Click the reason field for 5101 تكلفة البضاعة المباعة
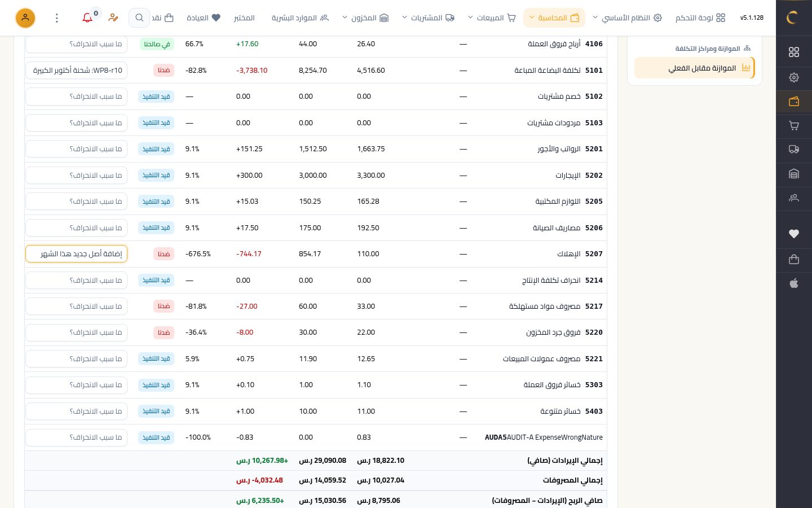Viewport: 812px width, 508px height. pyautogui.click(x=77, y=71)
